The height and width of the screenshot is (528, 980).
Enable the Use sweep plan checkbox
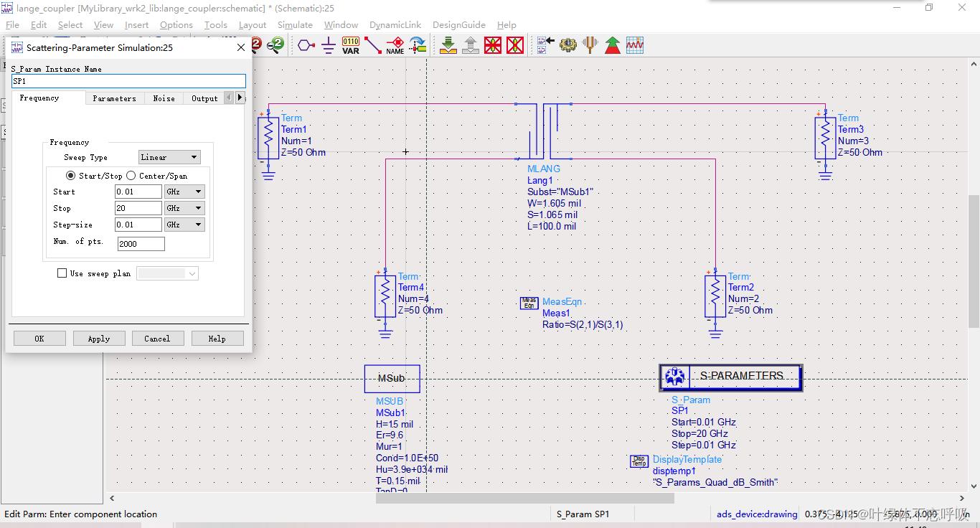click(62, 273)
